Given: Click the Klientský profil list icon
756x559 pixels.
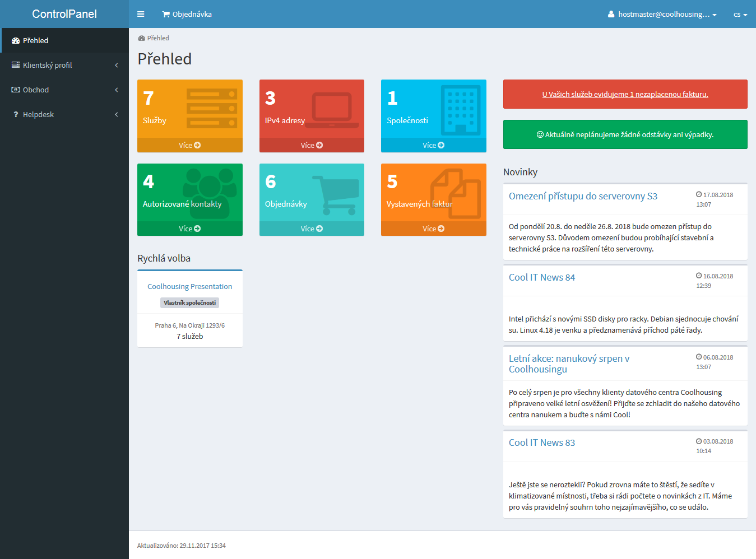Looking at the screenshot, I should pyautogui.click(x=16, y=65).
